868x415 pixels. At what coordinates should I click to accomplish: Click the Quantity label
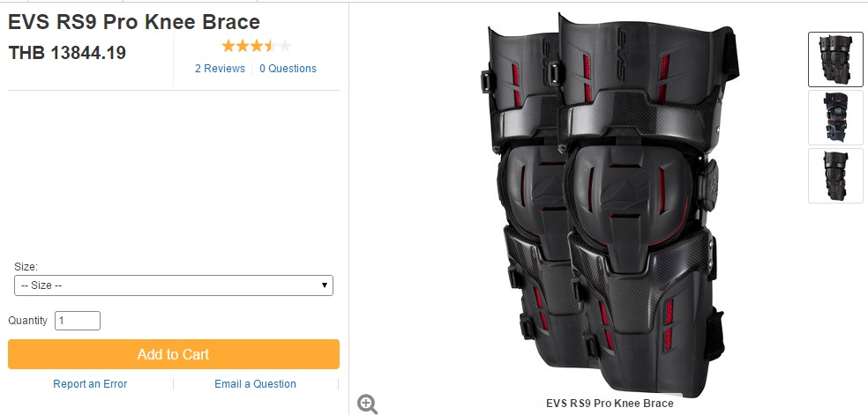point(27,321)
